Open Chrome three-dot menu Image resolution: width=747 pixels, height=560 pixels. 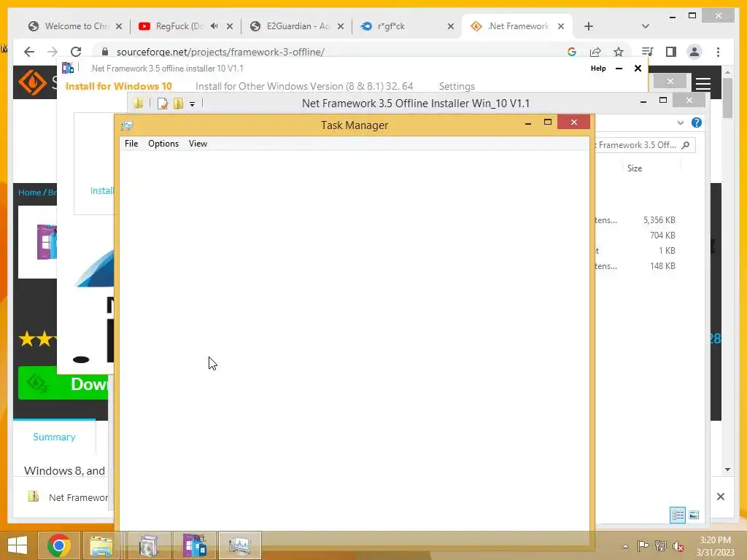[x=718, y=52]
